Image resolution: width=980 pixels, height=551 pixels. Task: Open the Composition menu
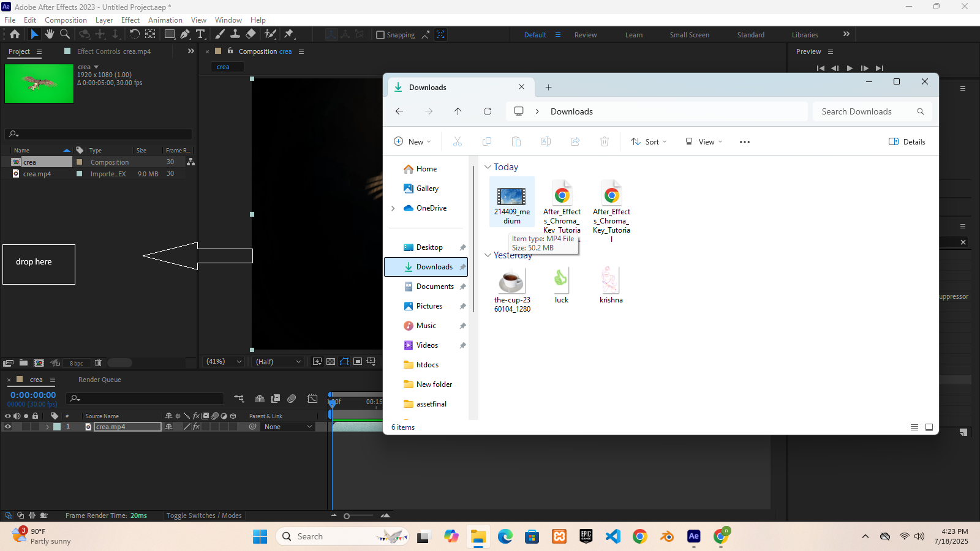66,20
